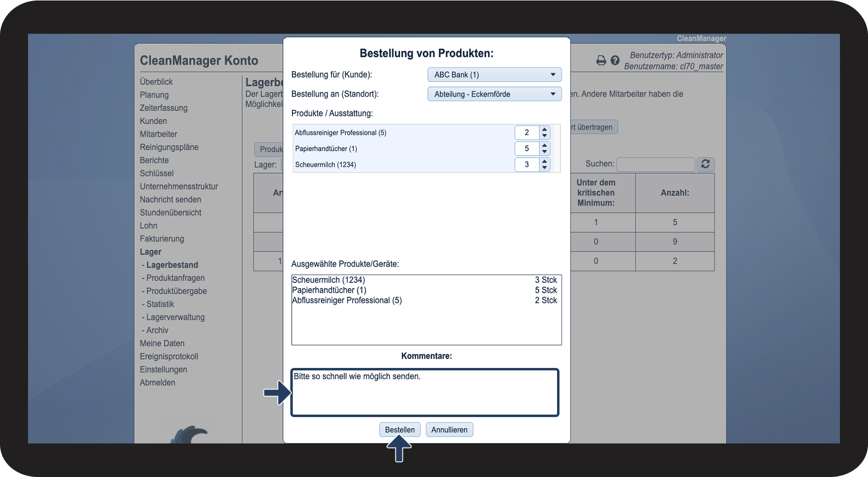The image size is (868, 477).
Task: Select Archiv submenu item
Action: (157, 330)
